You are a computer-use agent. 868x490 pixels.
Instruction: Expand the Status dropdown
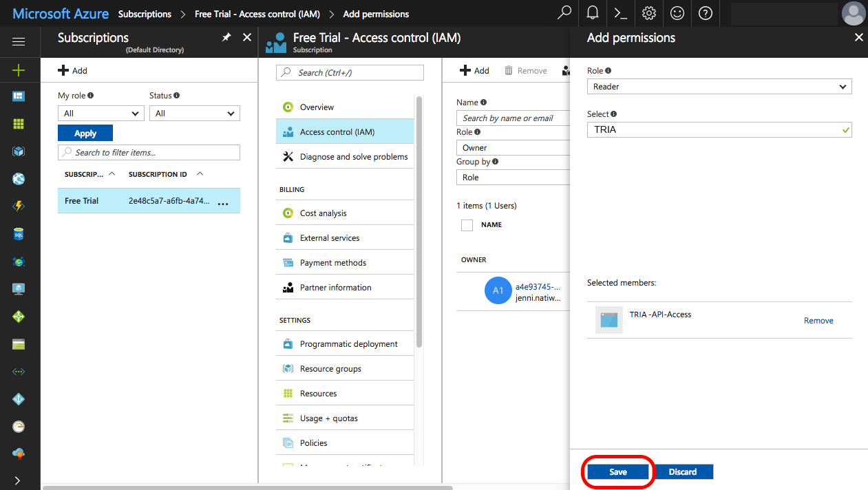coord(195,114)
